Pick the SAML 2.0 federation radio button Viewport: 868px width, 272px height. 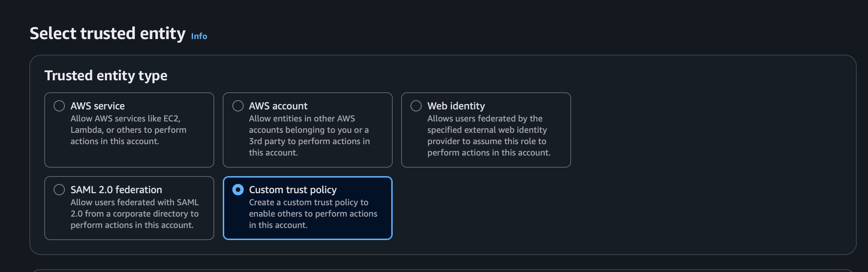(x=59, y=190)
